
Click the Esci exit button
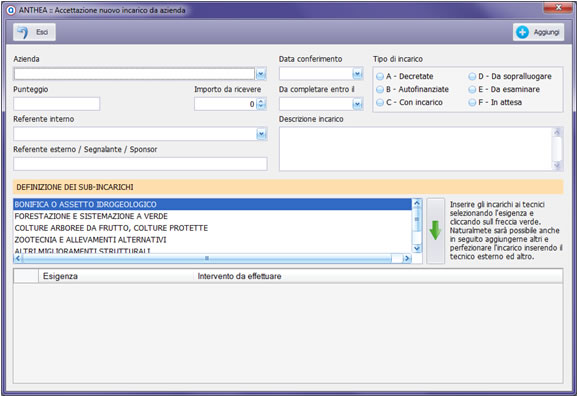click(x=34, y=32)
